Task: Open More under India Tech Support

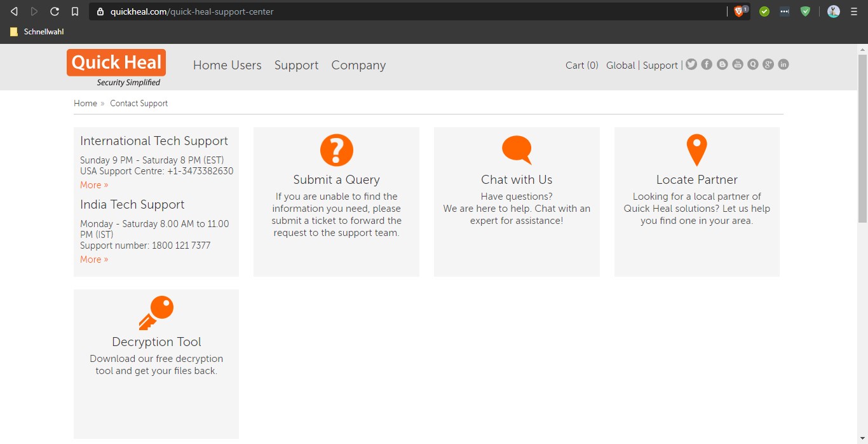Action: (94, 260)
